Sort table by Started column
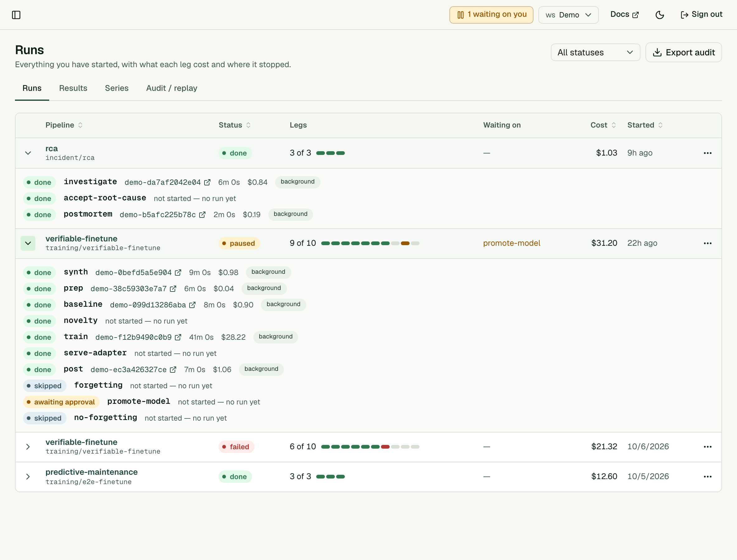 (645, 125)
